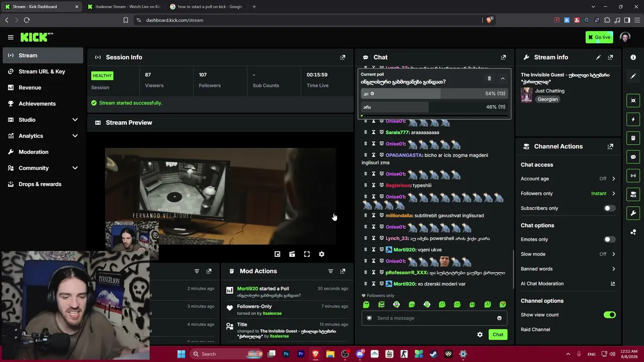Click the speech bubble icon in right sidebar
644x362 pixels.
pos(633,157)
